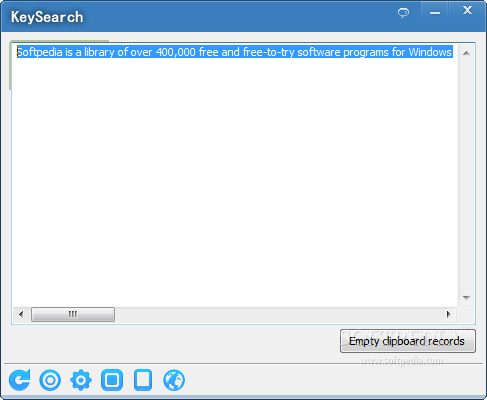Click the speech bubble feedback icon in title bar
487x400 pixels.
click(x=403, y=13)
